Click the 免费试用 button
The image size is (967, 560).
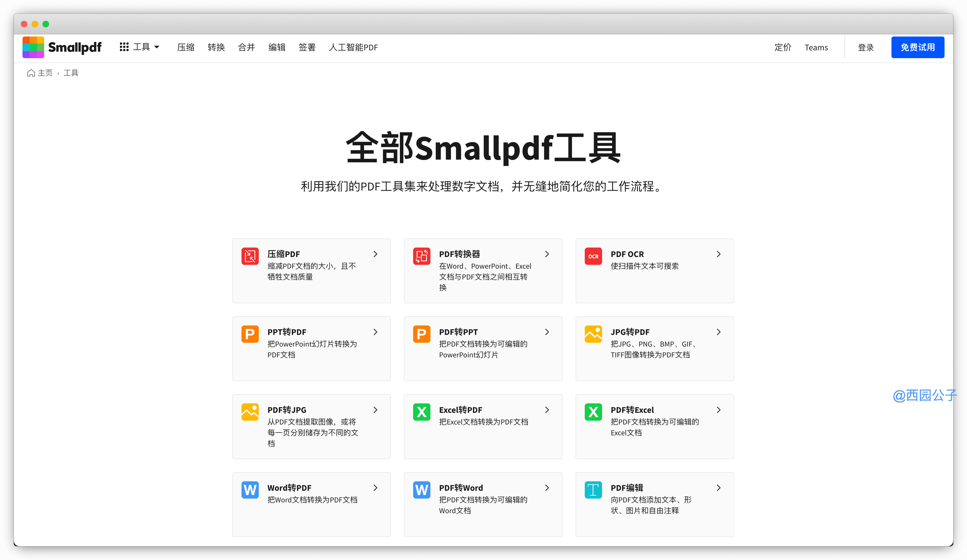(x=917, y=47)
